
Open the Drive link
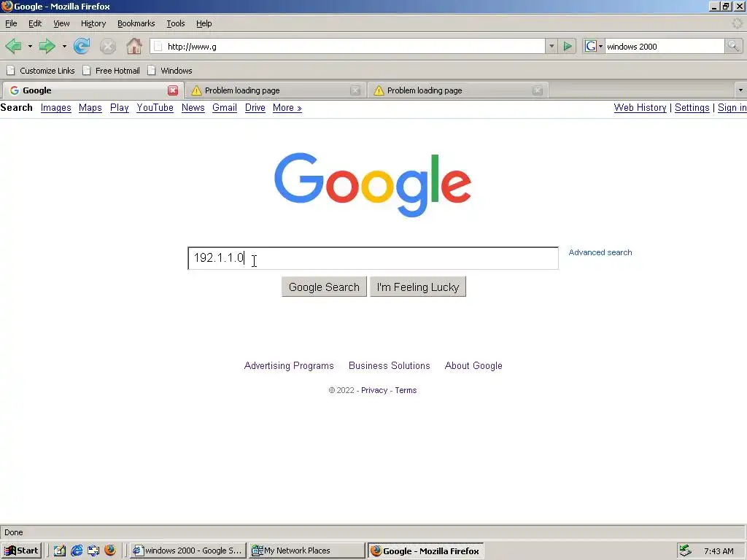coord(255,108)
